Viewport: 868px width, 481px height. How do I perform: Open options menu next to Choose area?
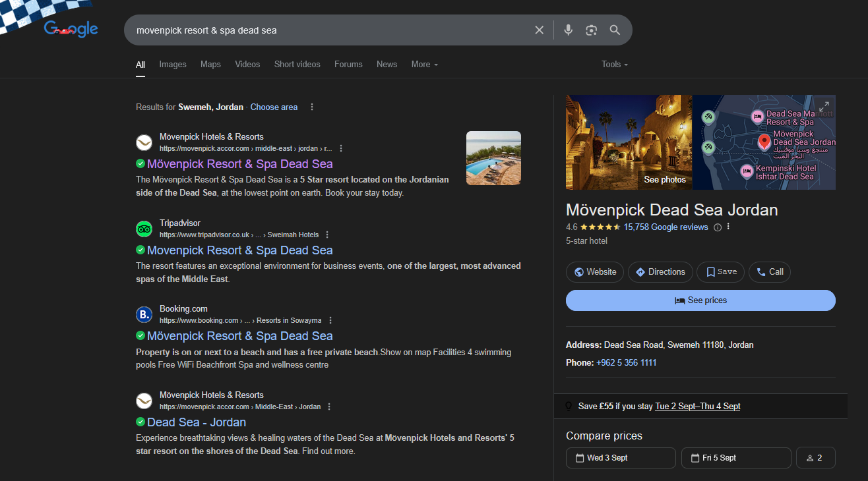click(312, 107)
